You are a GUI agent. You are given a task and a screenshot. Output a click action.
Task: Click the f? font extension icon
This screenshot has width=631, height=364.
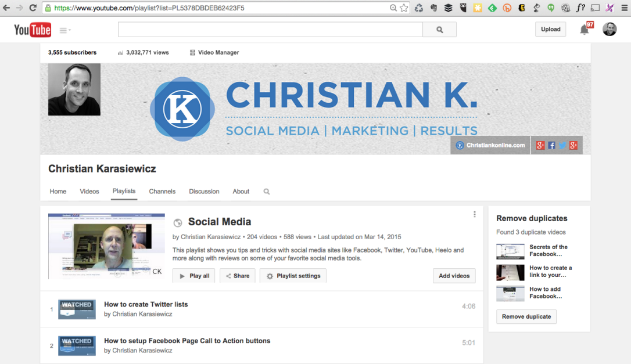pyautogui.click(x=580, y=8)
